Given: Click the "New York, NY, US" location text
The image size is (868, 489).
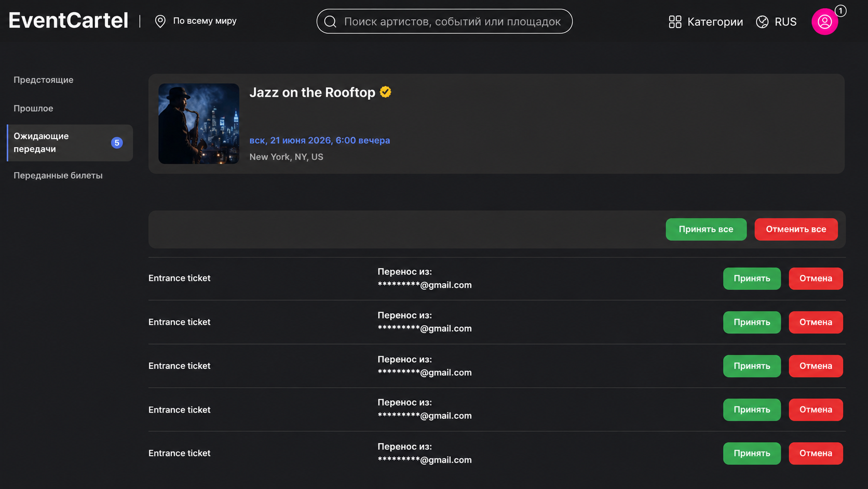Looking at the screenshot, I should 286,157.
